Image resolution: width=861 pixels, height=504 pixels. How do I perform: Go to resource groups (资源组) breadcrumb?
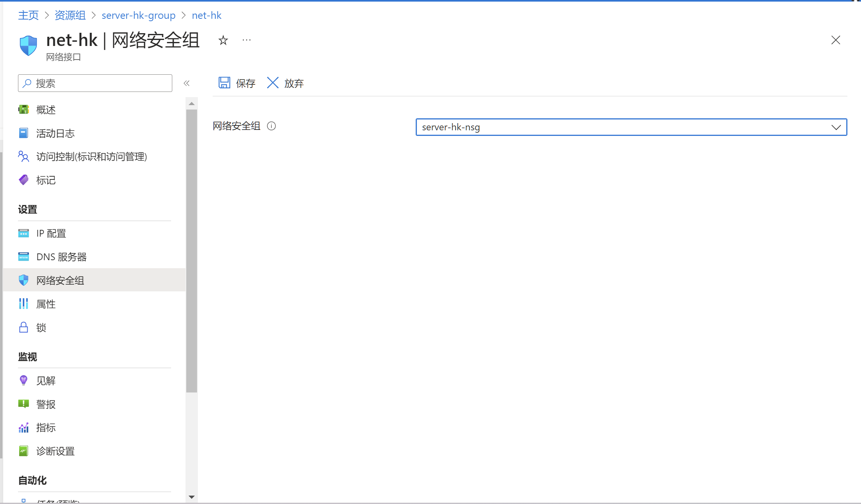tap(70, 15)
